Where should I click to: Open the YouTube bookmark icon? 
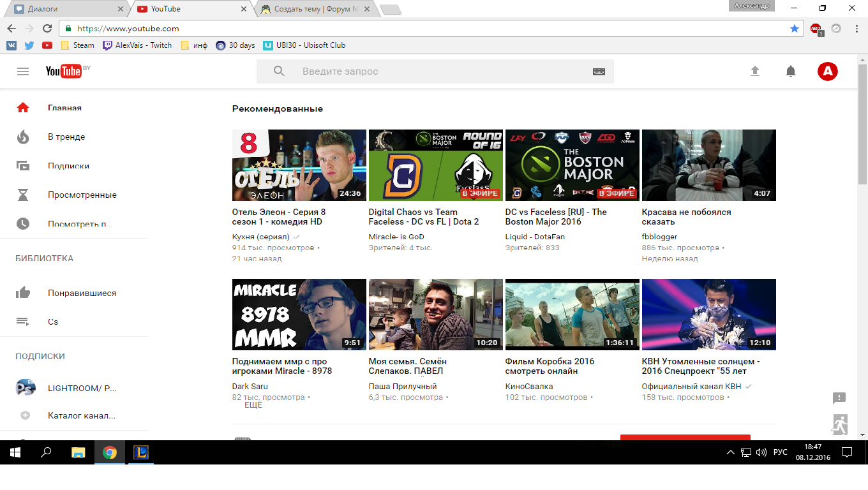pyautogui.click(x=47, y=45)
